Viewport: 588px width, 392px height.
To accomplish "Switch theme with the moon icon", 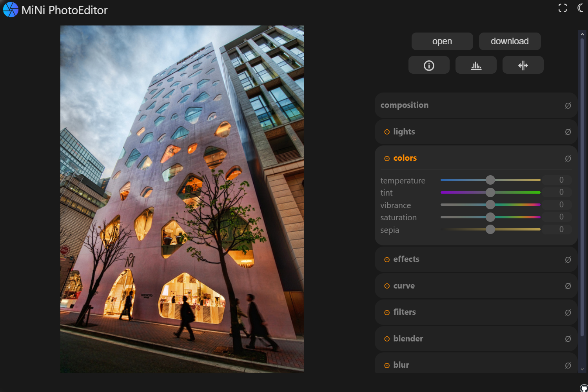I will pos(581,8).
